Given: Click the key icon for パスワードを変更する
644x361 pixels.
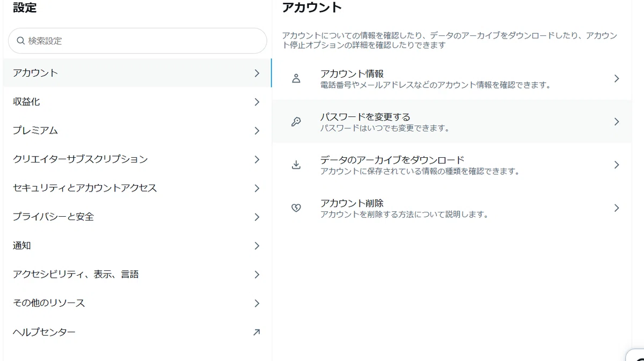Looking at the screenshot, I should (x=296, y=122).
